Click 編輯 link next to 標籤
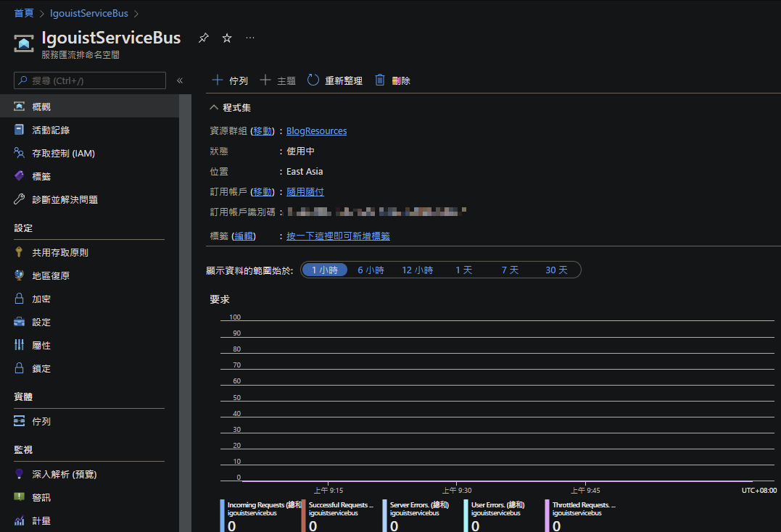The width and height of the screenshot is (781, 532). [x=244, y=236]
